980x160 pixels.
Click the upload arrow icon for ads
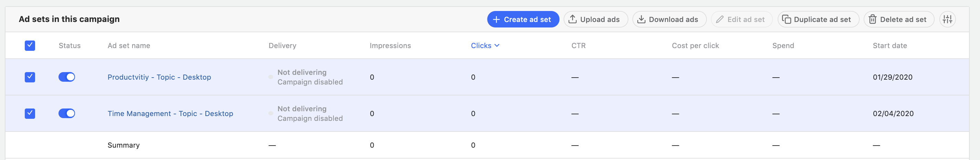click(x=572, y=19)
